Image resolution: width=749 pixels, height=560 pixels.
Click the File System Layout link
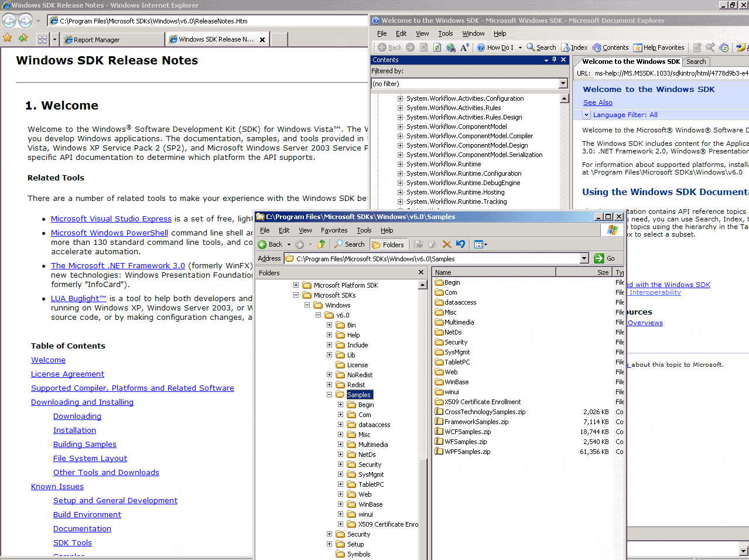[x=90, y=458]
